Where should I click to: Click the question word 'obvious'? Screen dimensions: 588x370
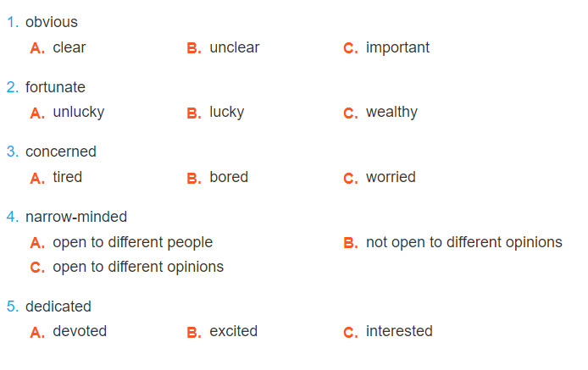click(52, 22)
